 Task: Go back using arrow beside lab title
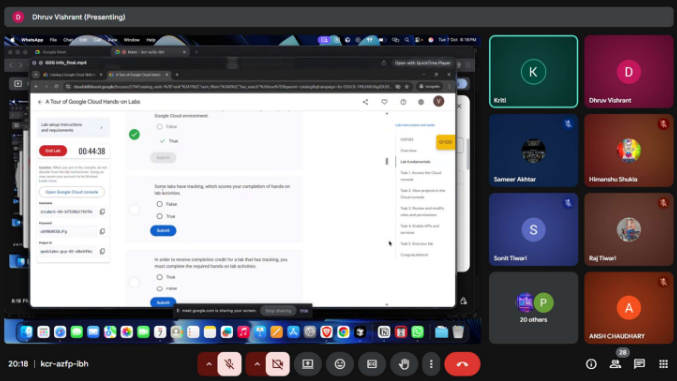40,102
